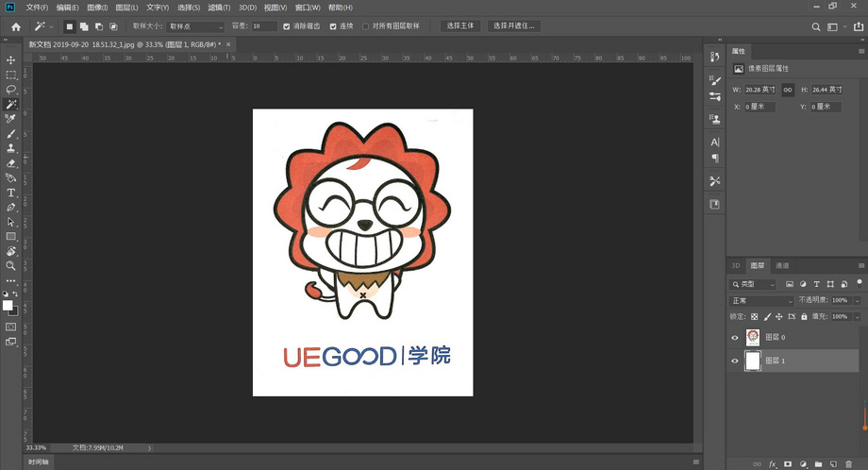Click the foreground color swatch
Screen dimensions: 868x470
point(8,305)
